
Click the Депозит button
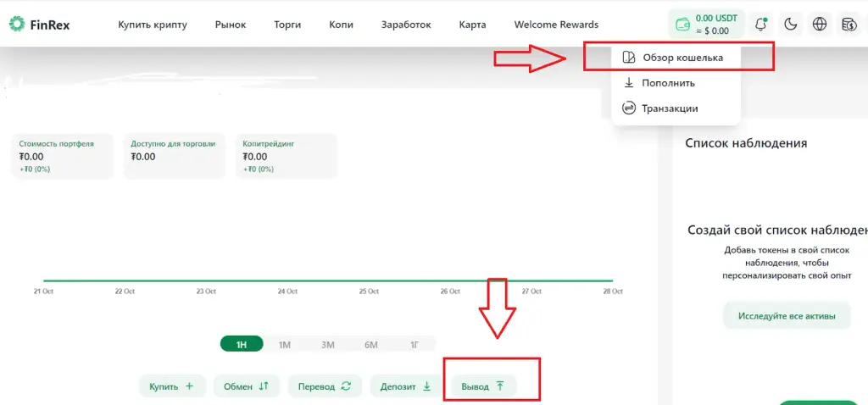coord(406,386)
